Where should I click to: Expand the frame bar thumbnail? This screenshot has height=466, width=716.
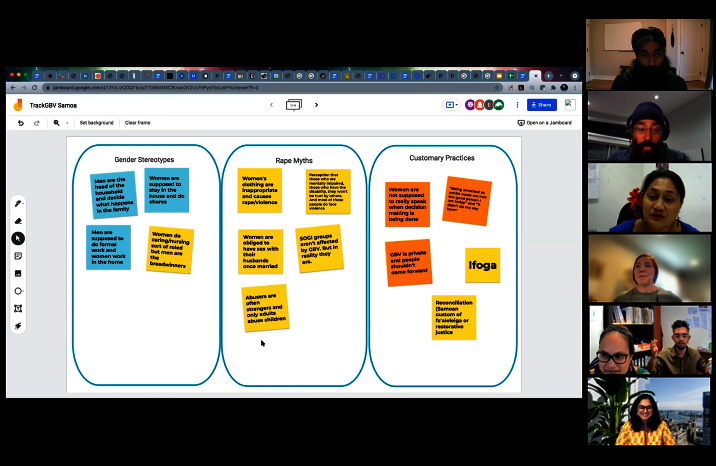point(294,105)
